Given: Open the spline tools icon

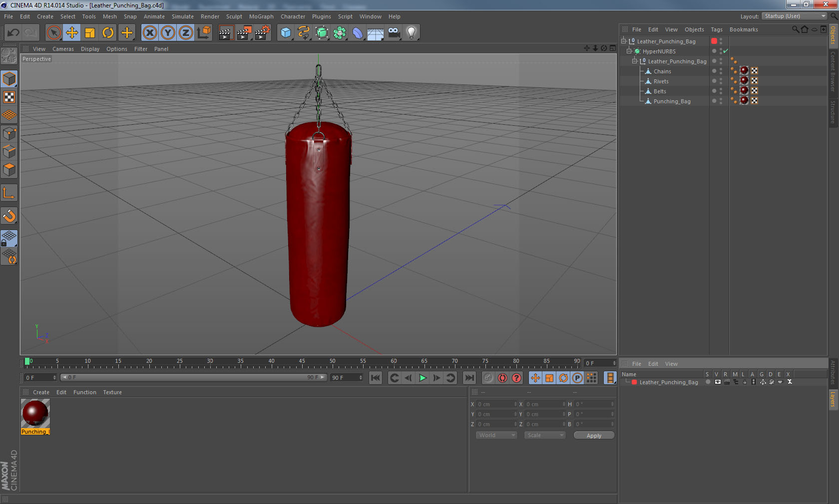Looking at the screenshot, I should click(x=304, y=33).
